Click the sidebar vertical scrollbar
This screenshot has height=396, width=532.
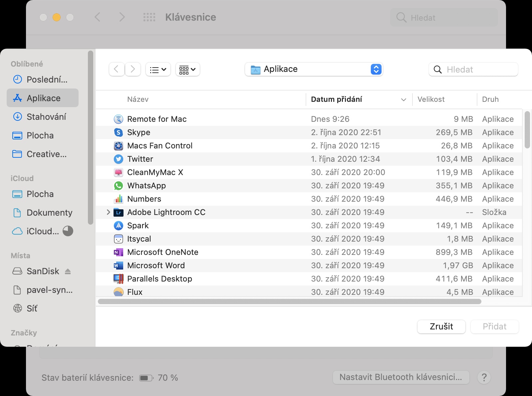click(x=90, y=137)
